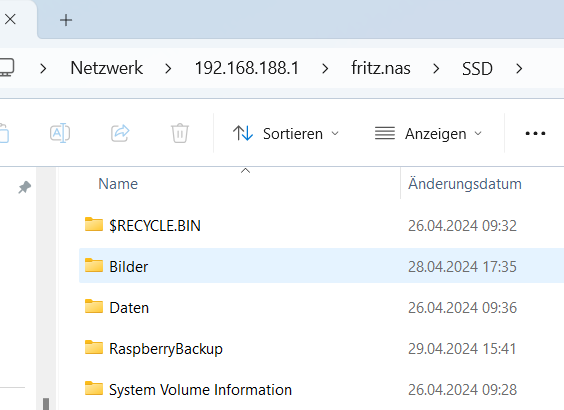This screenshot has width=564, height=410.
Task: Click the Bilder folder icon
Action: point(94,265)
